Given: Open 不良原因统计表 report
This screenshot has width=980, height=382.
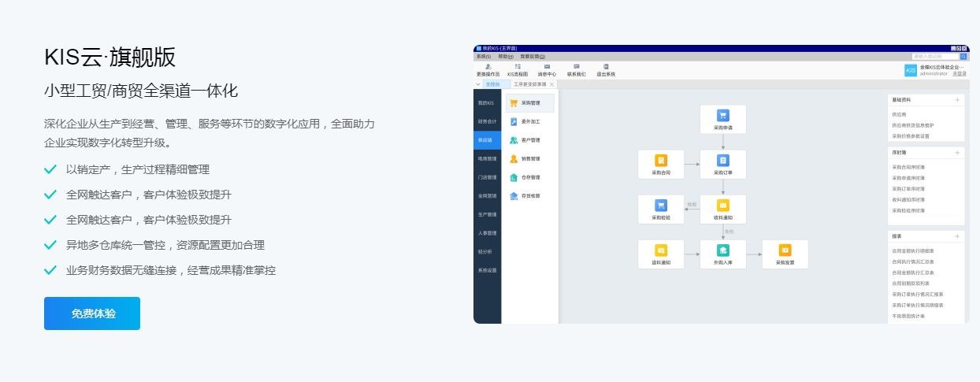Looking at the screenshot, I should click(x=908, y=316).
